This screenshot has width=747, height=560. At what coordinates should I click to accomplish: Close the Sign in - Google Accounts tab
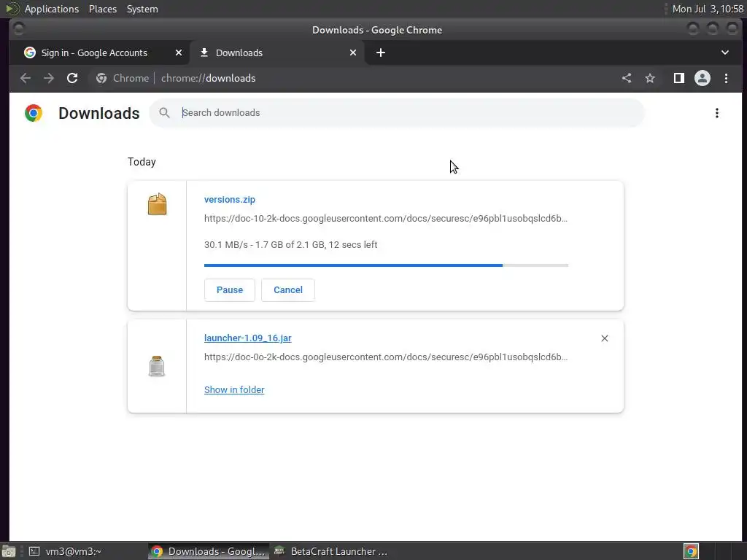click(x=179, y=52)
